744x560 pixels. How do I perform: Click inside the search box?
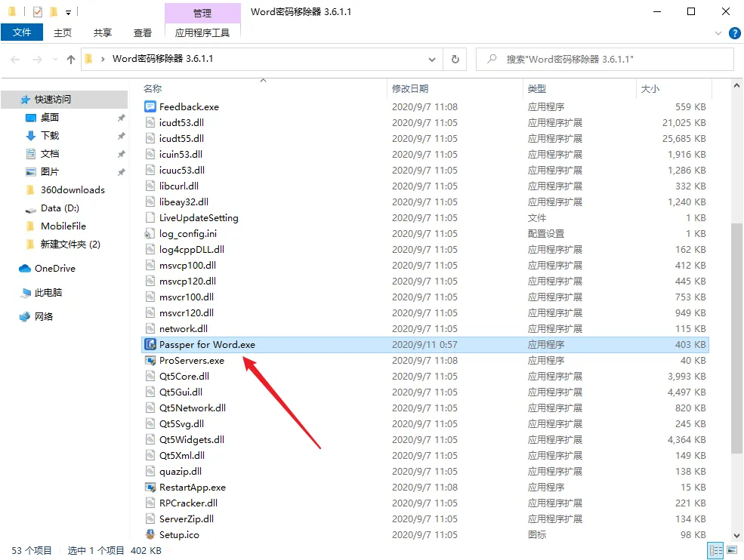point(604,59)
